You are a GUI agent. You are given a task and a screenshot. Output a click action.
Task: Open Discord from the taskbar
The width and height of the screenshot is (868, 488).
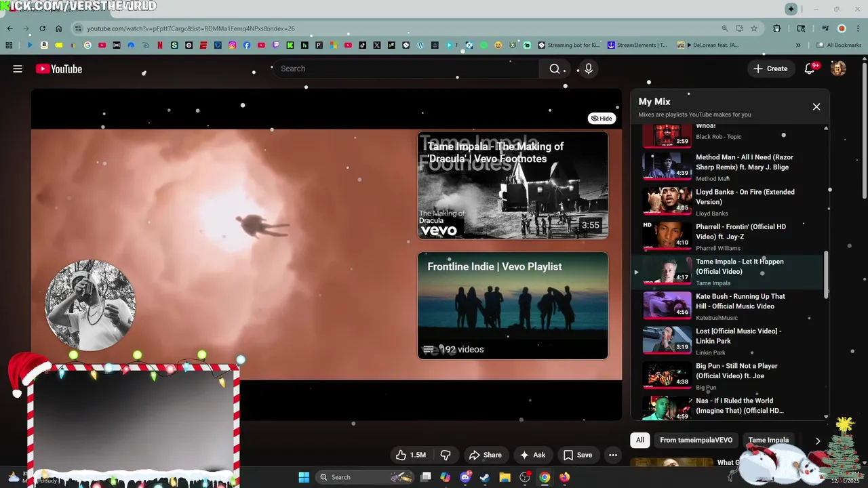pyautogui.click(x=465, y=477)
